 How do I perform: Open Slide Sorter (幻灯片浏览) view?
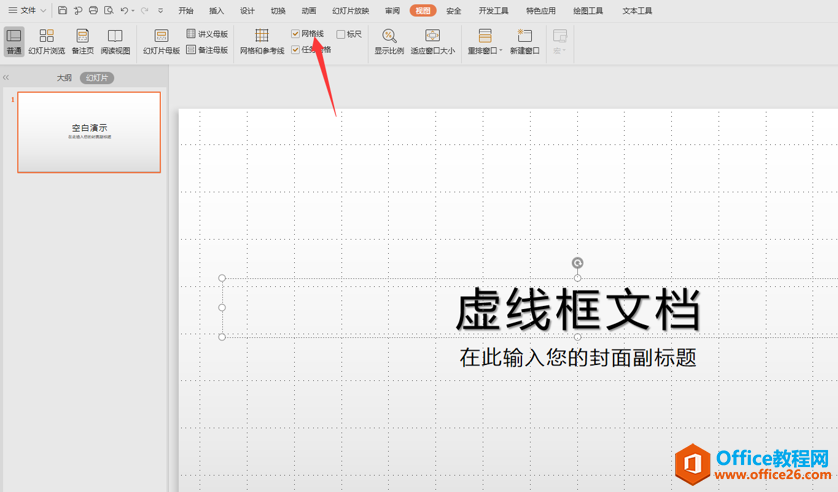[x=46, y=41]
